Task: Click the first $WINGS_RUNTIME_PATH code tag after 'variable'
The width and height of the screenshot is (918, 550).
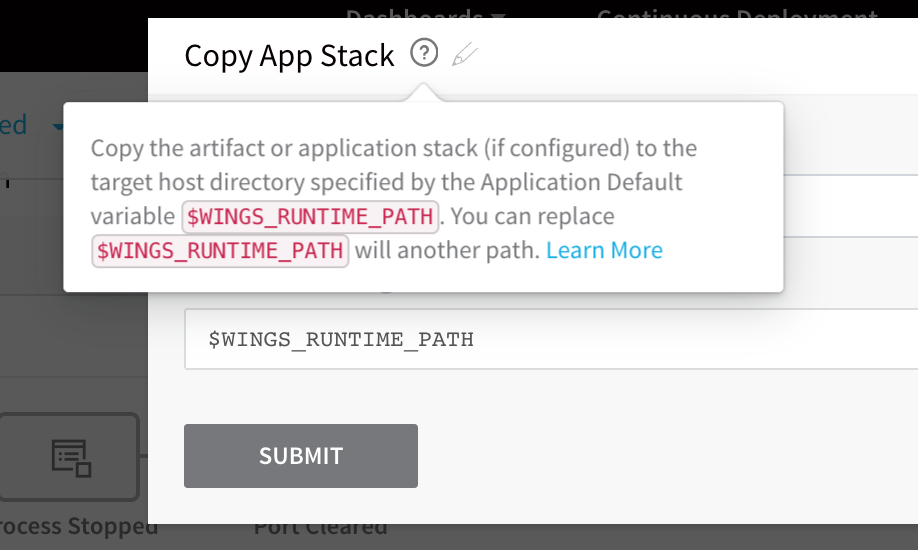Action: click(x=310, y=217)
